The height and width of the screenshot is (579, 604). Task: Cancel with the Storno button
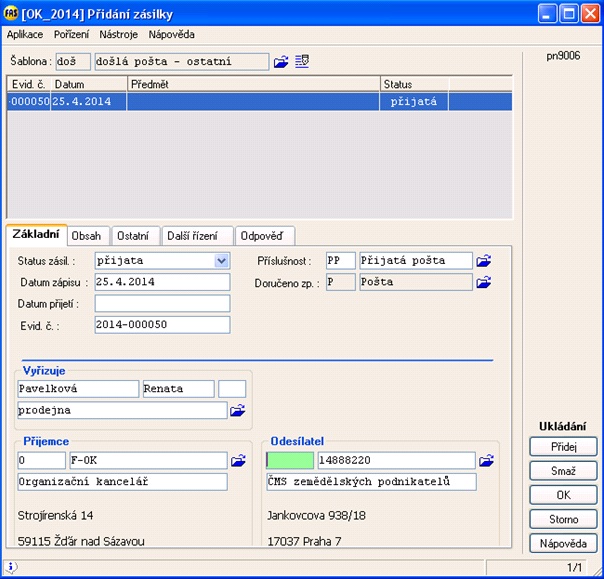click(x=563, y=519)
